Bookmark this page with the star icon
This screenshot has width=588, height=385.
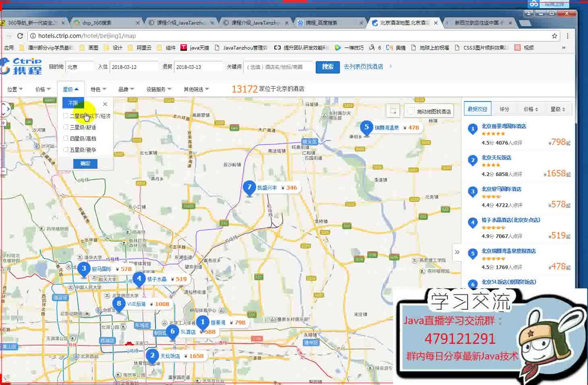tap(554, 36)
